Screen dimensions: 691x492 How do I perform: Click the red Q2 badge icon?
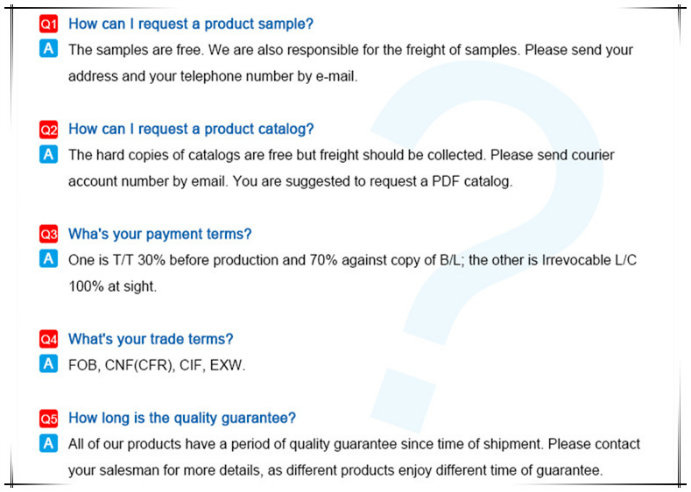[x=48, y=129]
